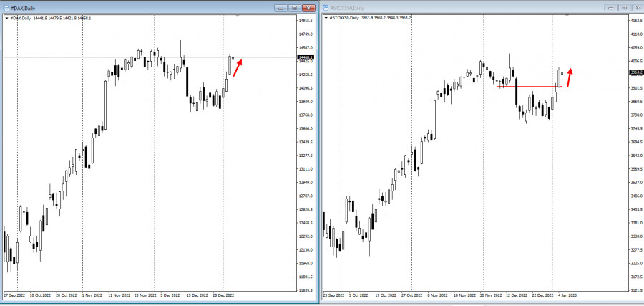This screenshot has width=644, height=306.
Task: Minimize the #STOXX50,Daily chart window
Action: coord(611,8)
